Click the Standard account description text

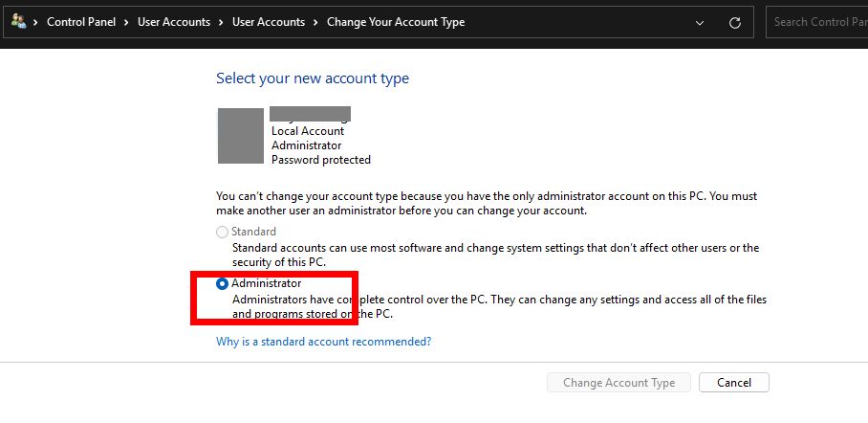495,255
